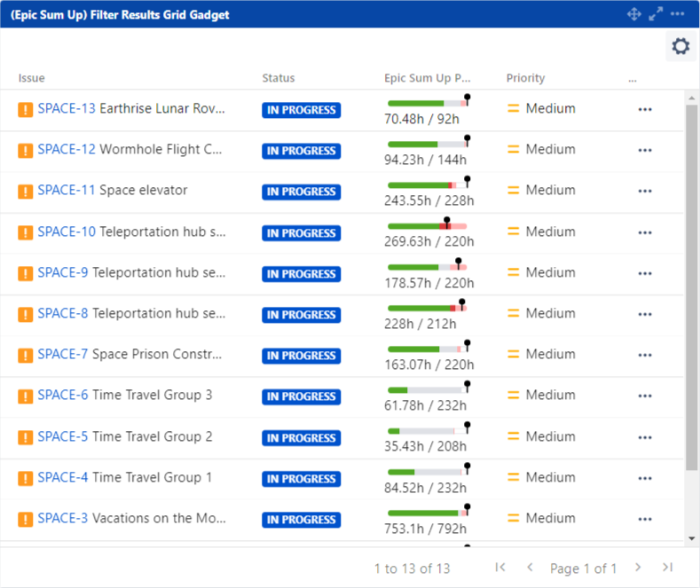Open the gadget settings gear
This screenshot has height=588, width=700.
click(680, 47)
